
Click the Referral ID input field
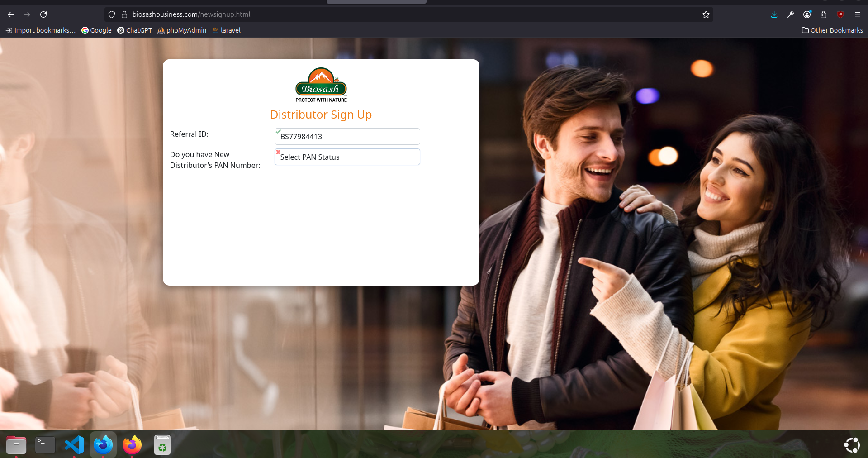click(347, 137)
